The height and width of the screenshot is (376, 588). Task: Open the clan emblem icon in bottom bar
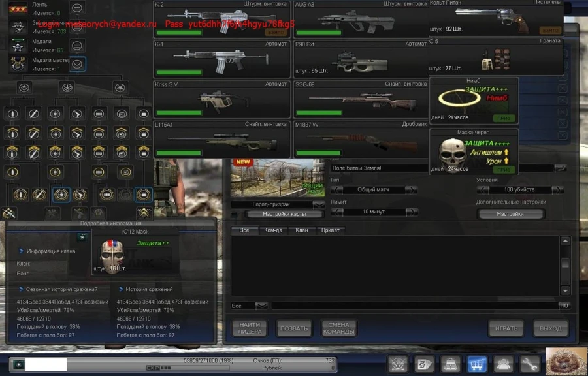tap(397, 364)
